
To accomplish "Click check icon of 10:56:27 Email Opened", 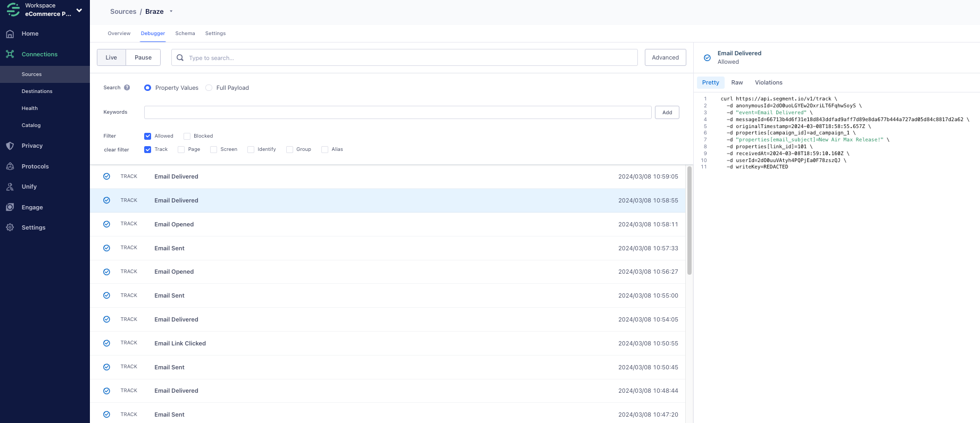I will 106,272.
